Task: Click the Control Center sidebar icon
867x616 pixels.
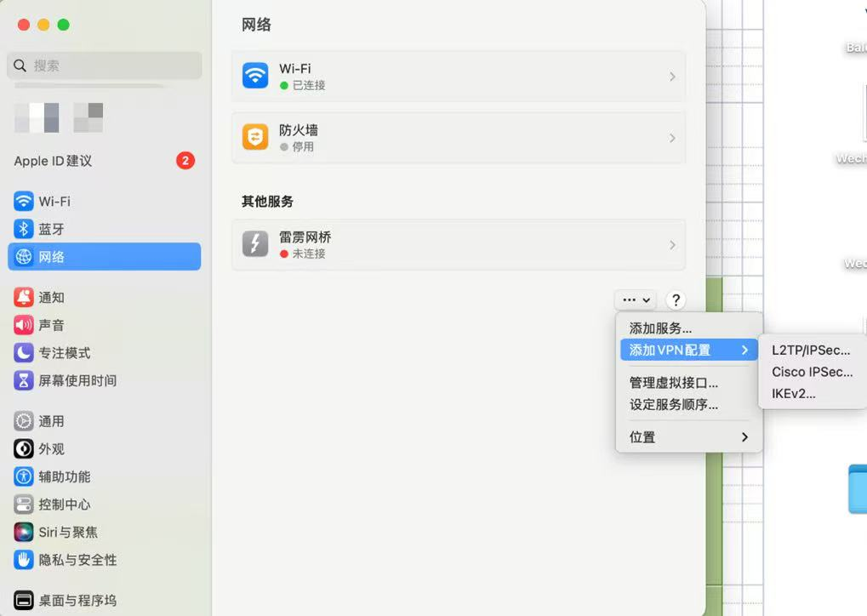Action: pyautogui.click(x=24, y=505)
